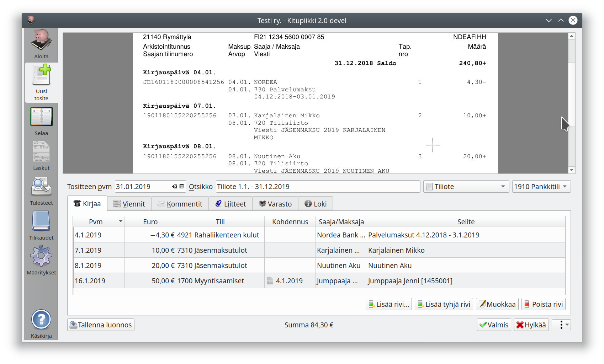Expand the 1910 Pankkitili account dropdown
The width and height of the screenshot is (604, 364).
click(x=541, y=187)
